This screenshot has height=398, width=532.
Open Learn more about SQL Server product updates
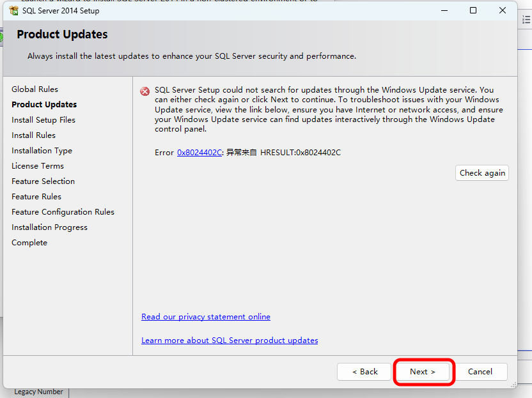[230, 341]
